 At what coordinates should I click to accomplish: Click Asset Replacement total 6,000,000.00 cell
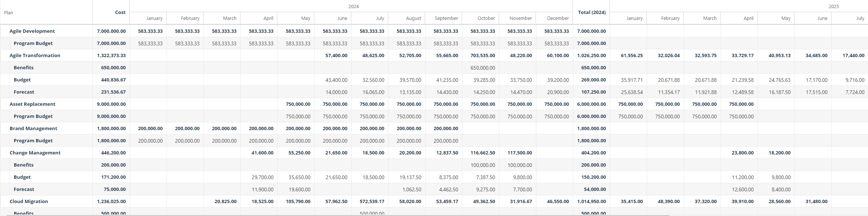pos(591,104)
